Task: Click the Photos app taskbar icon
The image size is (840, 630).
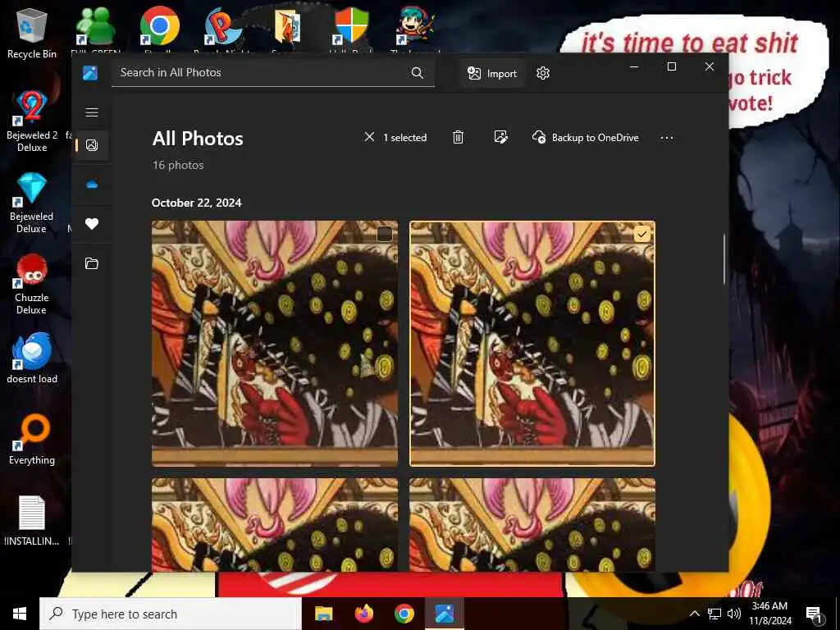Action: [x=445, y=614]
